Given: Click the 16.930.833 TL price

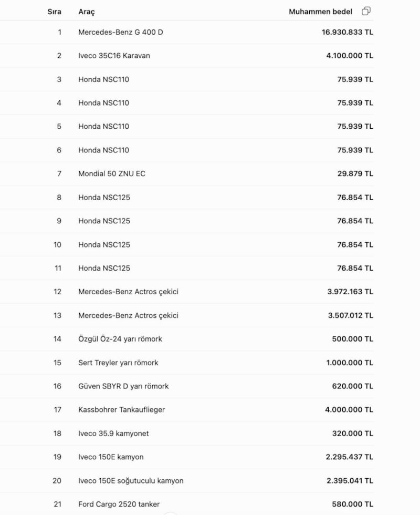Looking at the screenshot, I should tap(347, 32).
